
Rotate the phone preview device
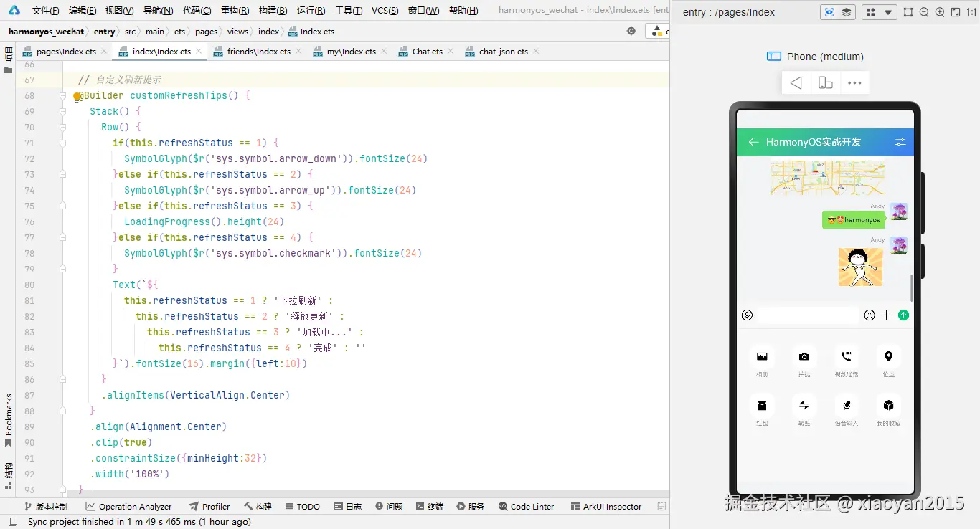(x=826, y=83)
